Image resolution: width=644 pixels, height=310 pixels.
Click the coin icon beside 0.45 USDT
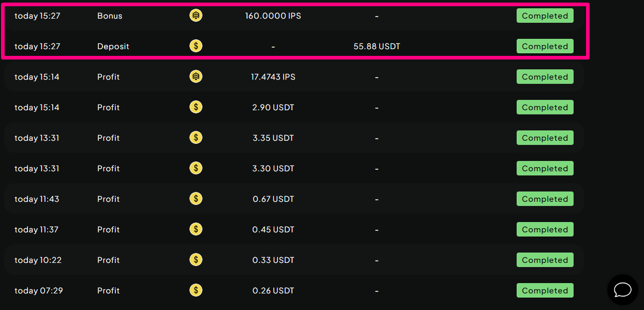(196, 229)
